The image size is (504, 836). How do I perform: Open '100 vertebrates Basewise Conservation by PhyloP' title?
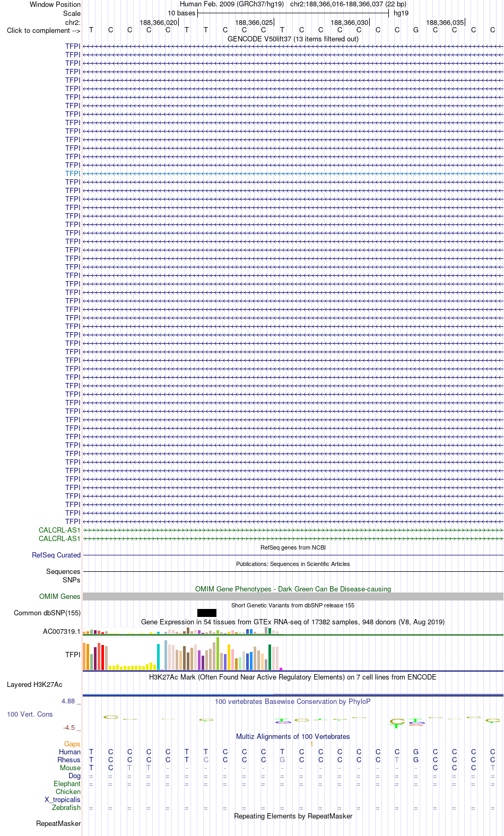[x=293, y=701]
